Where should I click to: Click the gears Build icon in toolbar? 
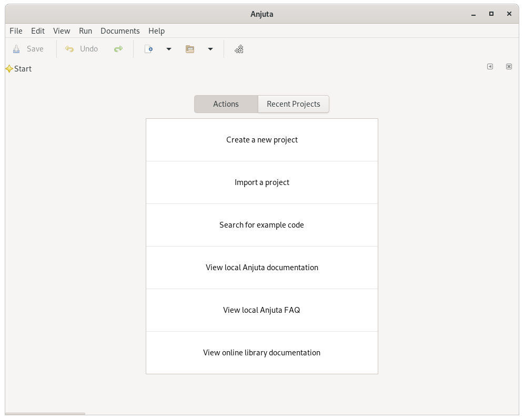pos(239,49)
